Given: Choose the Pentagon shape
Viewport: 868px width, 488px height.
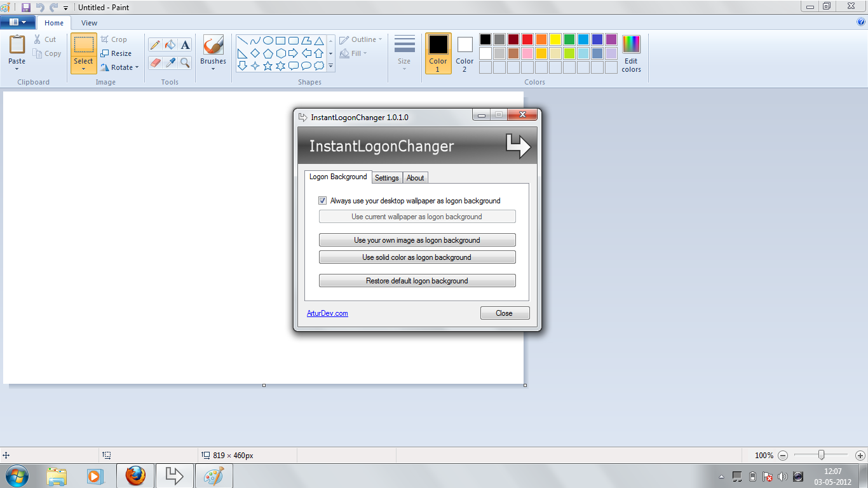Looking at the screenshot, I should (x=268, y=53).
